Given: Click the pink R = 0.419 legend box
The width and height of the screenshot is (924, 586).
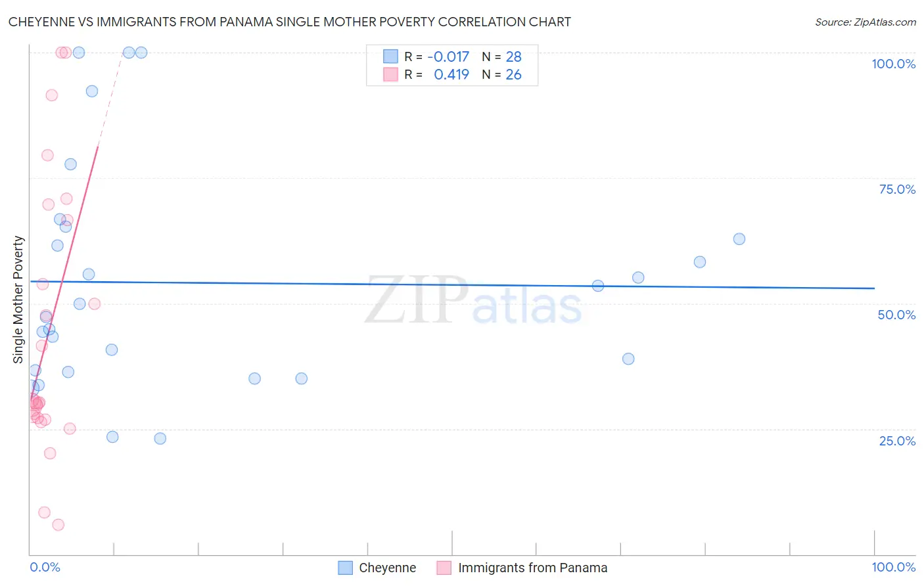Looking at the screenshot, I should pyautogui.click(x=390, y=74).
